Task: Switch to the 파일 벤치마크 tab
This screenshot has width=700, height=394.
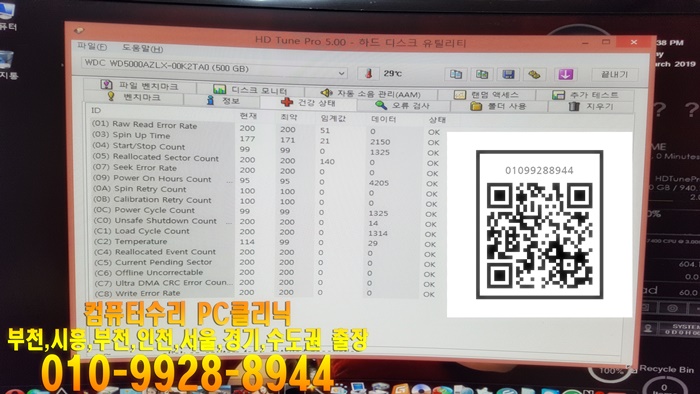Action: 139,85
